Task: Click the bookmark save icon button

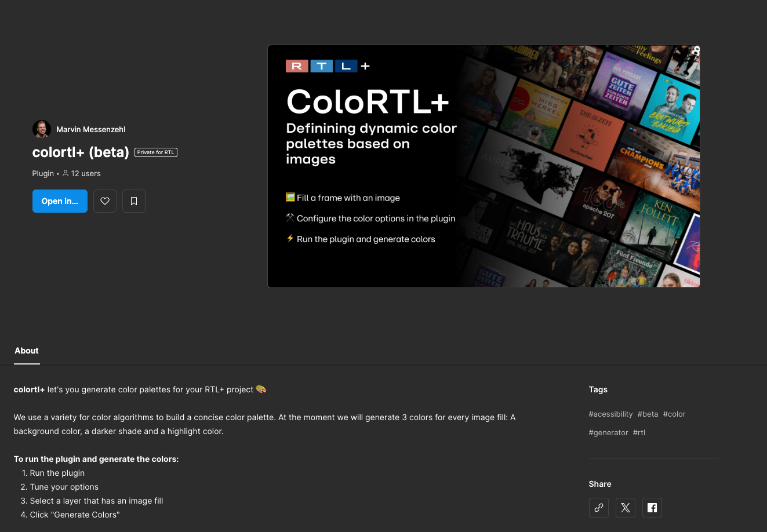Action: tap(134, 201)
